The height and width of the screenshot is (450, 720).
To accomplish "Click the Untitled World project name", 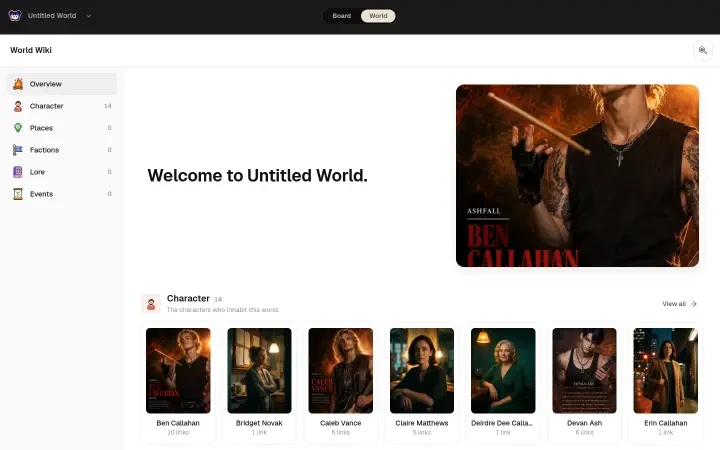I will point(52,16).
